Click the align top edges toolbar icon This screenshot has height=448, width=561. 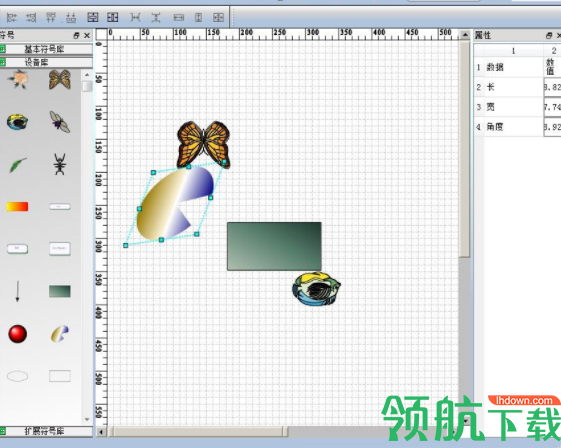(51, 17)
